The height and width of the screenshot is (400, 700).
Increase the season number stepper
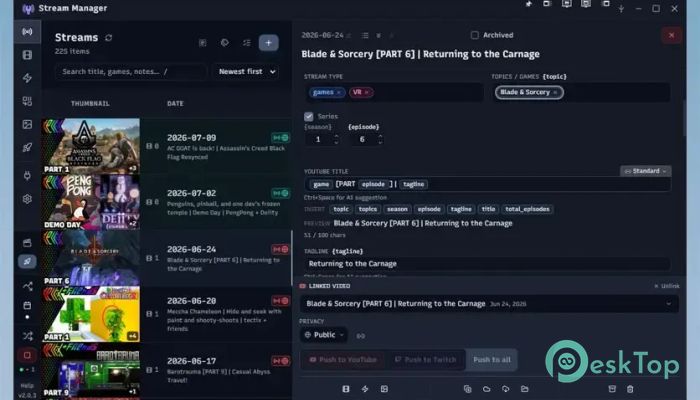336,136
